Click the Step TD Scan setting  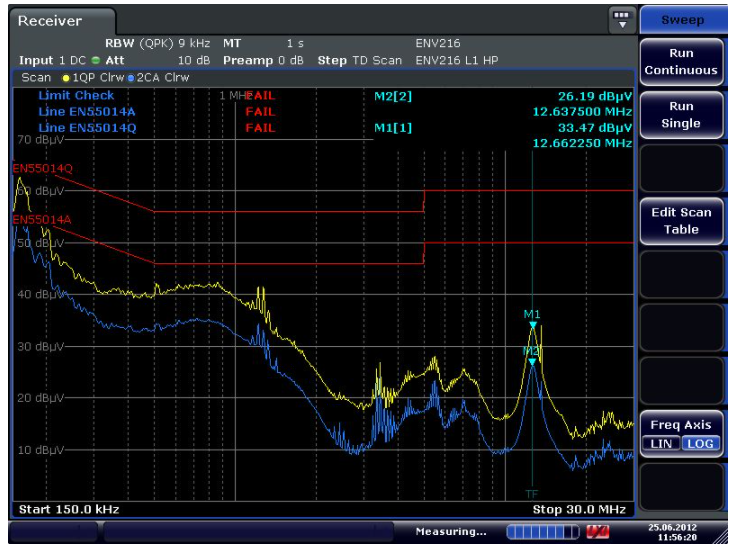tap(360, 60)
